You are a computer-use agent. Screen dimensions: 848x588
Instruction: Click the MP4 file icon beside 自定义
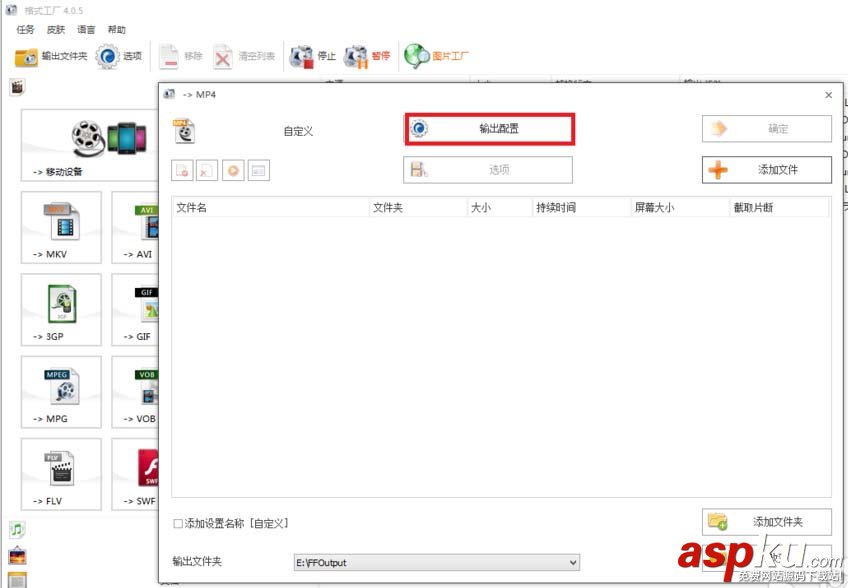pos(184,131)
